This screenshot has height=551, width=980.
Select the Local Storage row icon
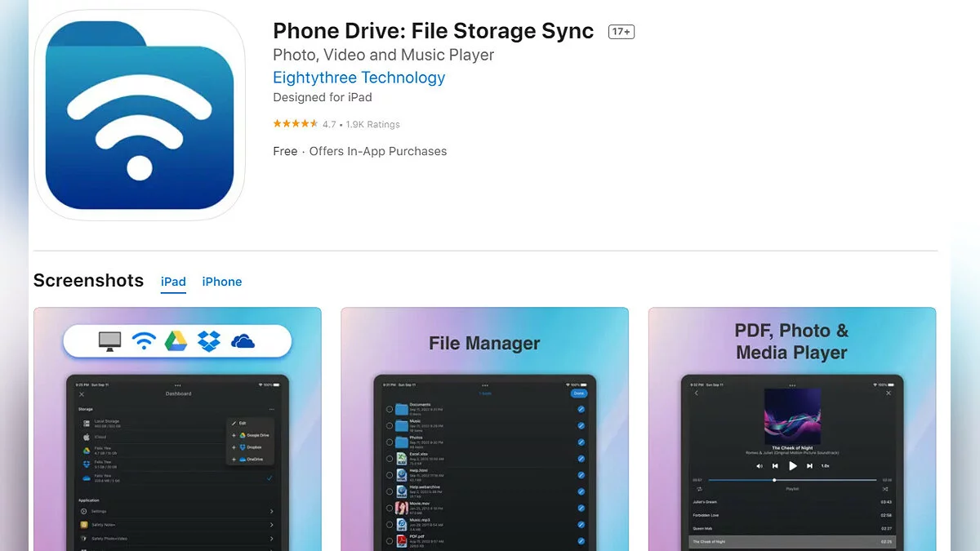click(x=87, y=424)
